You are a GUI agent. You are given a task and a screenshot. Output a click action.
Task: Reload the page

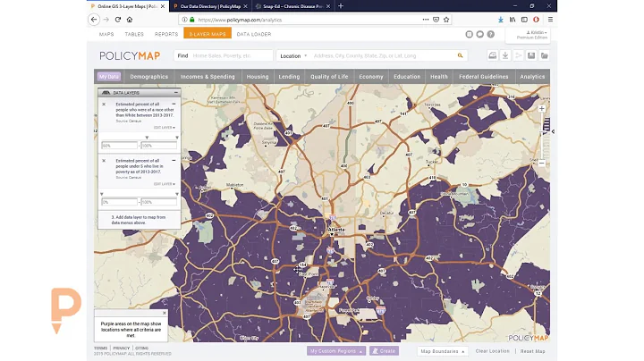click(118, 20)
